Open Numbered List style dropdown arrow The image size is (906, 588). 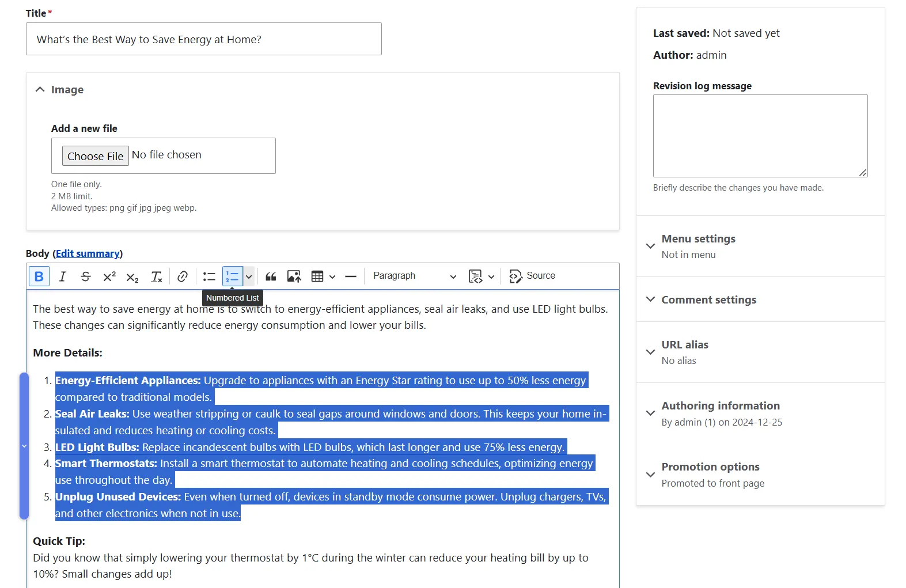249,276
